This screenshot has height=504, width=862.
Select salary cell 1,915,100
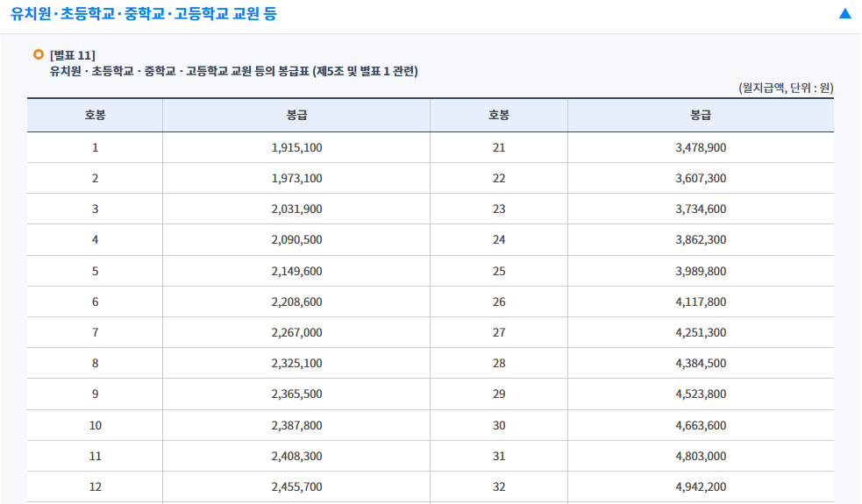pos(297,147)
